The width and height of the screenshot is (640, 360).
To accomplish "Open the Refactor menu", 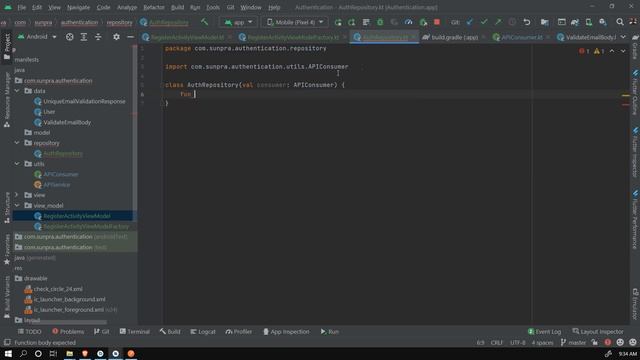I will pos(153,7).
